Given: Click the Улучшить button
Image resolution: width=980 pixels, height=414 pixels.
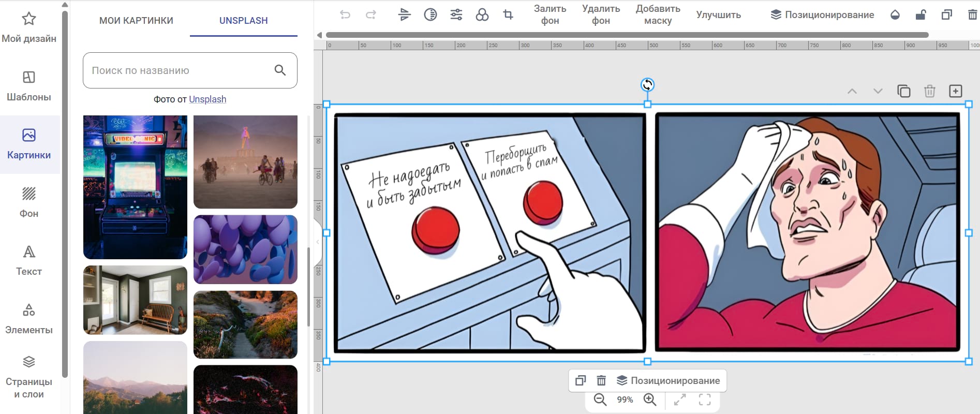Looking at the screenshot, I should click(719, 15).
